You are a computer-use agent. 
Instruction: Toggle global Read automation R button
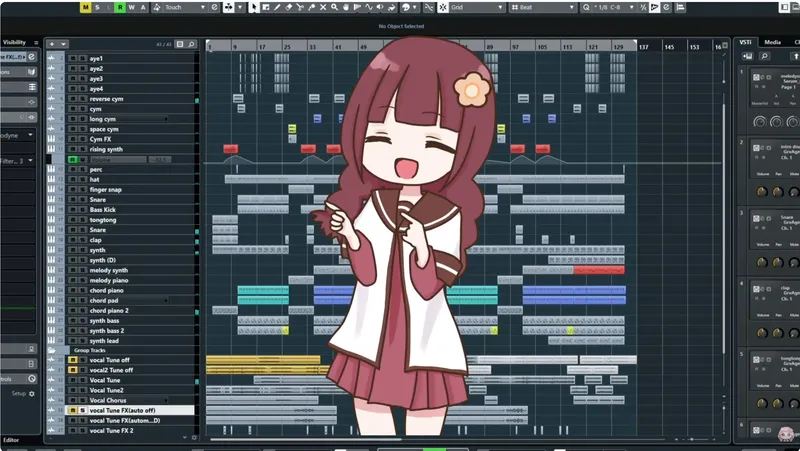120,7
